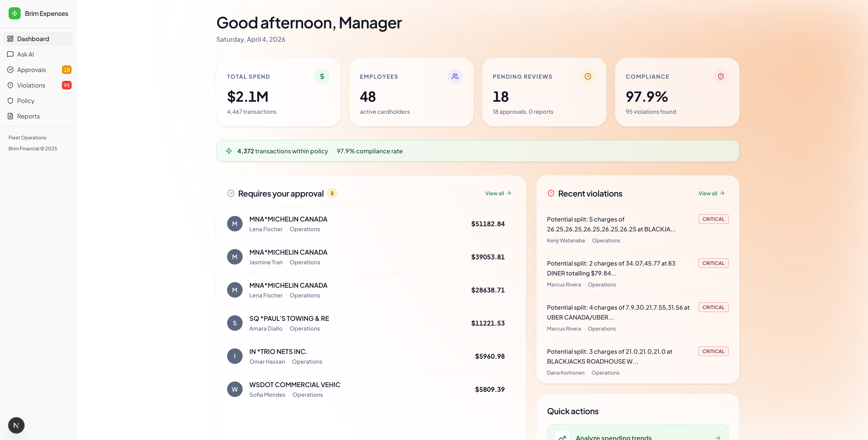
Task: Open the Violations page in sidebar
Action: [31, 85]
